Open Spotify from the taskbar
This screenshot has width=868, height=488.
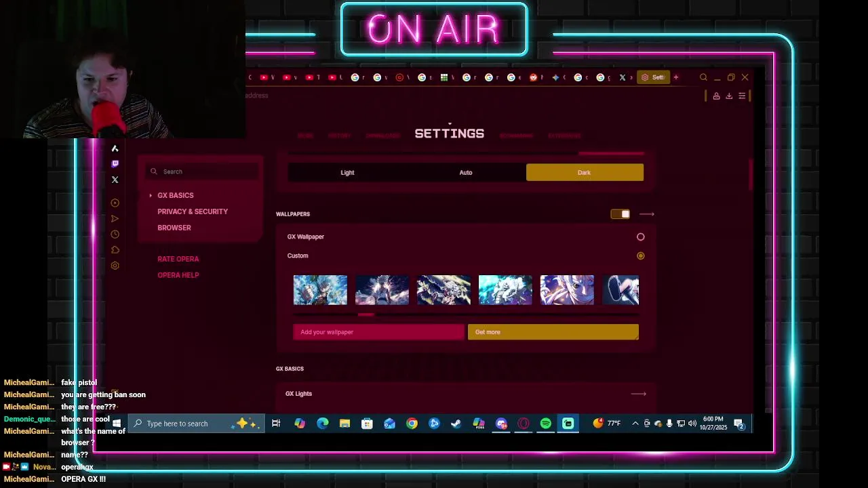[546, 424]
